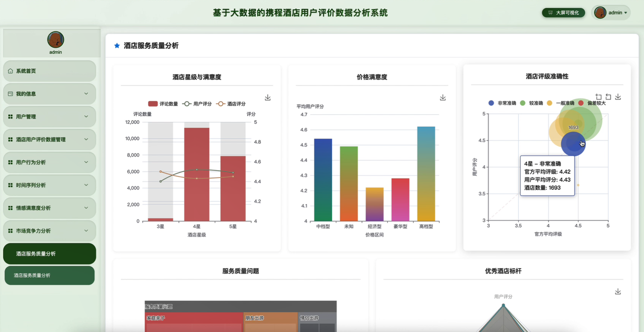Reset zoom on the 酒店评级准确性 chart
Viewport: 644px width, 332px height.
pos(608,97)
